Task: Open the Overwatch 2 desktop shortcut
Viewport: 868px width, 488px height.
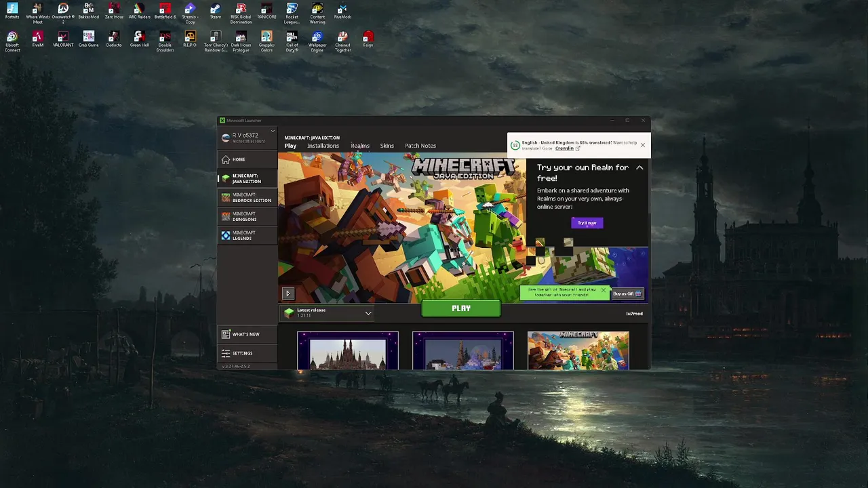Action: click(63, 14)
